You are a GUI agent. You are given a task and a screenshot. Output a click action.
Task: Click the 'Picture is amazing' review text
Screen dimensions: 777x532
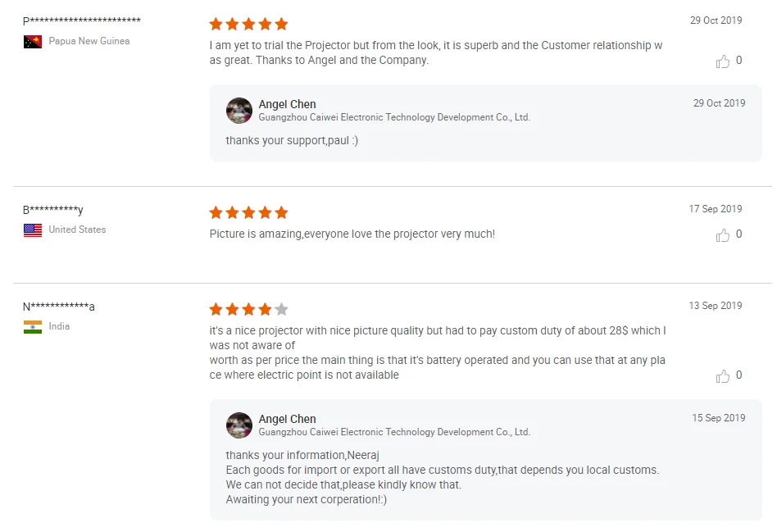point(352,234)
